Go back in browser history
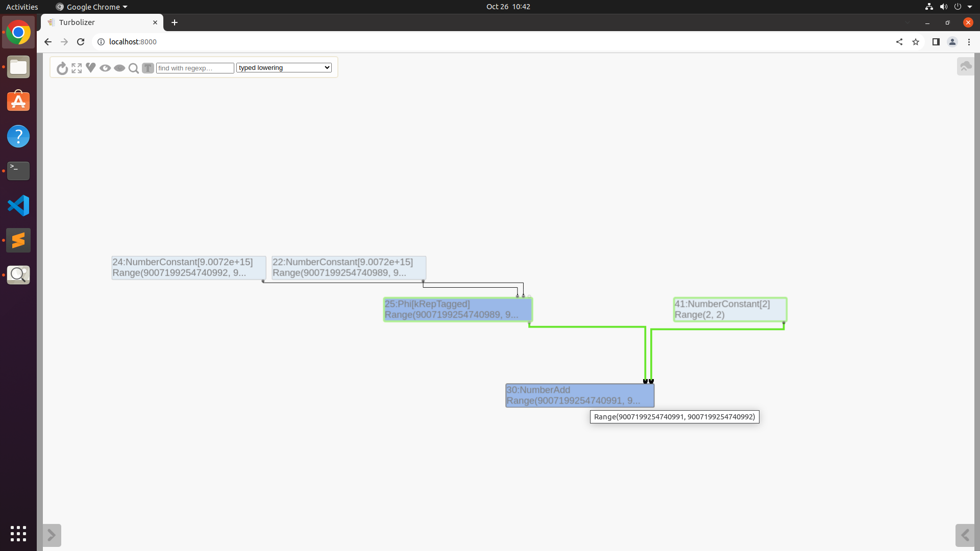The image size is (980, 551). click(x=48, y=42)
